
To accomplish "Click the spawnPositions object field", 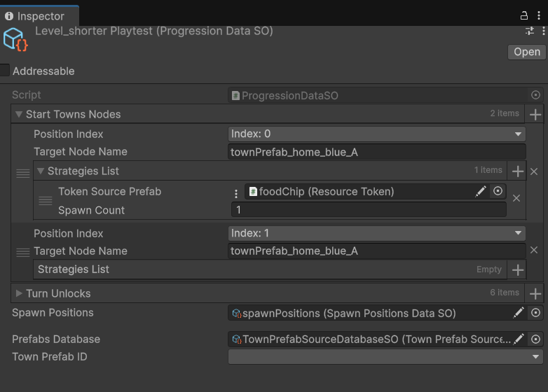I will click(x=385, y=313).
